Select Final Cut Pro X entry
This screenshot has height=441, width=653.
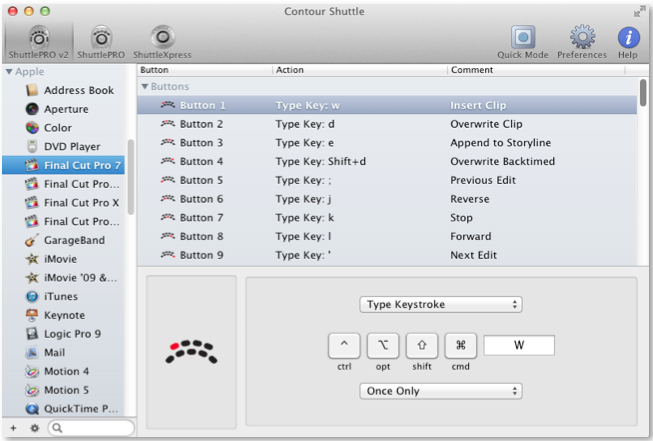point(65,203)
